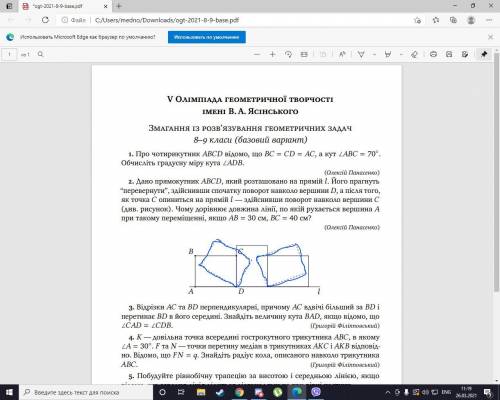The width and height of the screenshot is (500, 400).
Task: Zoom out the PDF with minus
Action: tap(257, 54)
